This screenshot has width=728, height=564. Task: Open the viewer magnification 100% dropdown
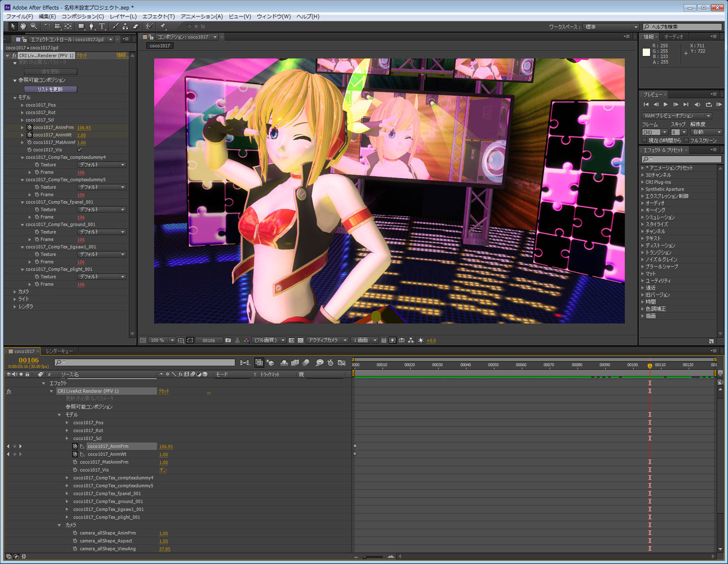[162, 340]
